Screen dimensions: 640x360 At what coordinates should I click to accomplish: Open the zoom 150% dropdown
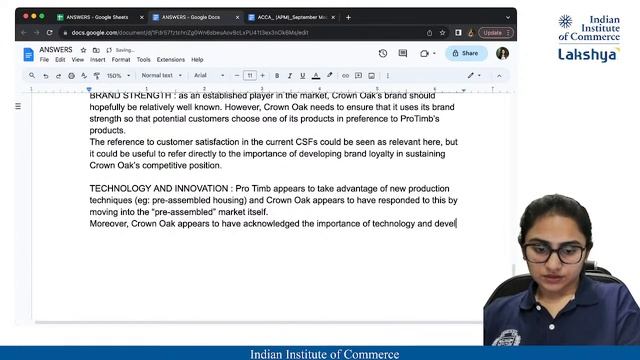118,76
